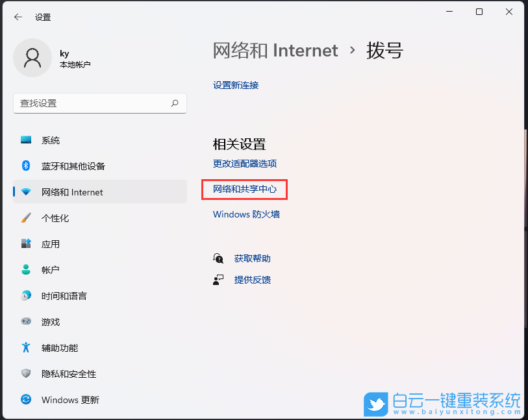Image resolution: width=528 pixels, height=420 pixels.
Task: Click the 获取帮助 headset icon
Action: [x=219, y=257]
